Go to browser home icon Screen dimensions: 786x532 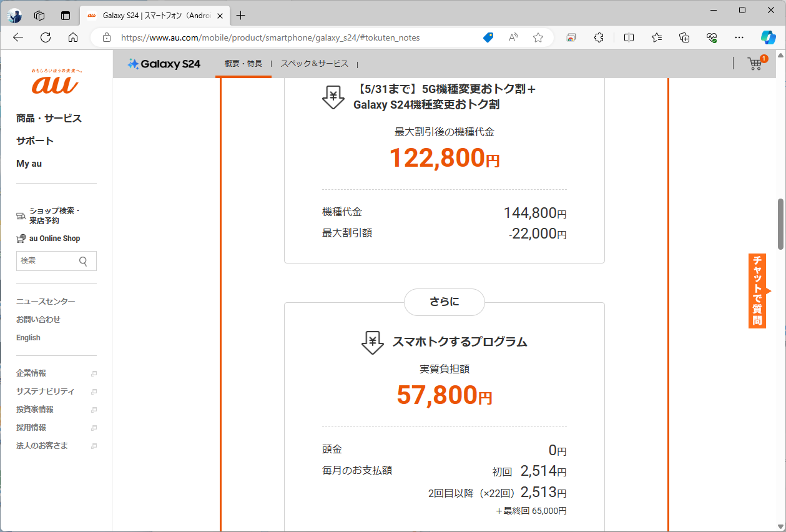tap(73, 37)
